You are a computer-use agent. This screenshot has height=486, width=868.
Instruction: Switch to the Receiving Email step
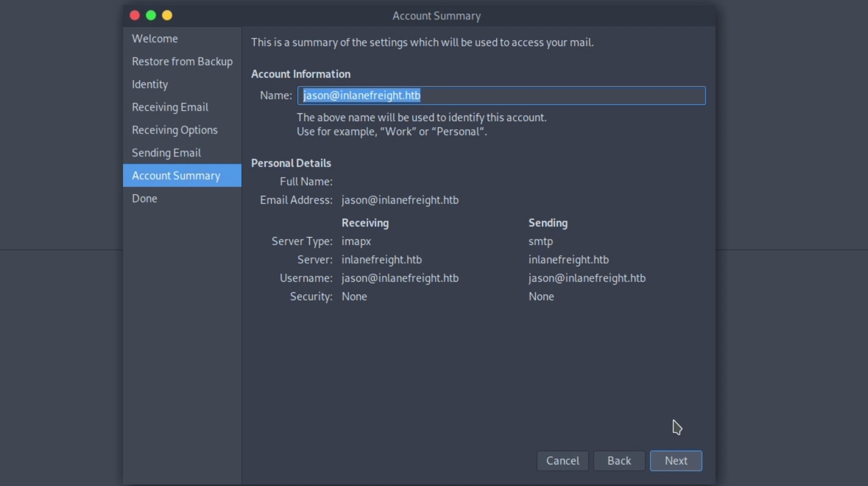tap(182, 107)
